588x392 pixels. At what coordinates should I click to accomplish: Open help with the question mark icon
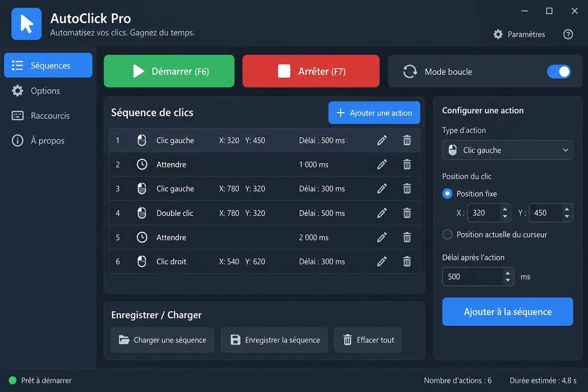pyautogui.click(x=568, y=34)
